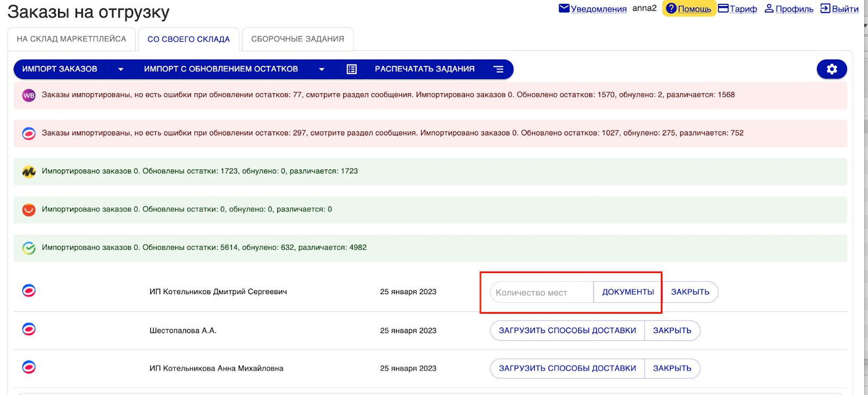Viewport: 868px width, 395px height.
Task: Click Загрузить способы доставки for Шестопалова А.А.
Action: [x=567, y=331]
